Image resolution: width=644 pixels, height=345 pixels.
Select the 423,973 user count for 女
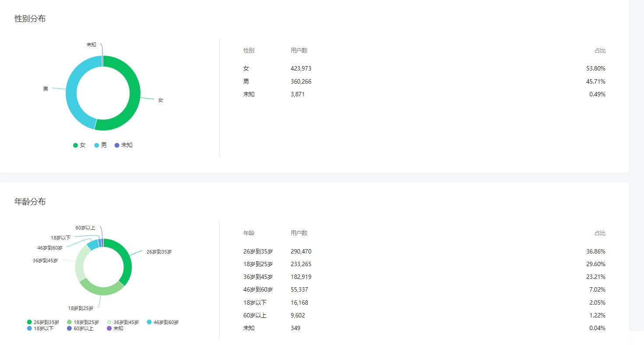pos(301,68)
